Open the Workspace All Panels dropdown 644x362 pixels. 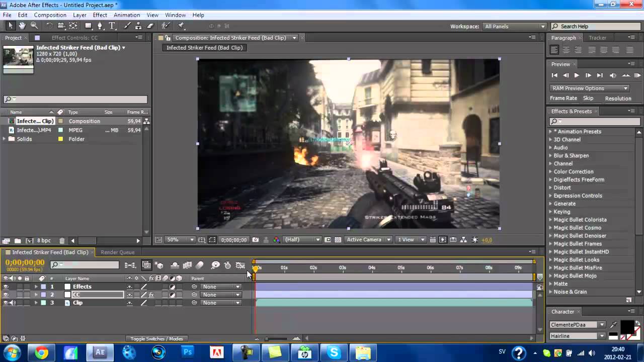[x=514, y=26]
